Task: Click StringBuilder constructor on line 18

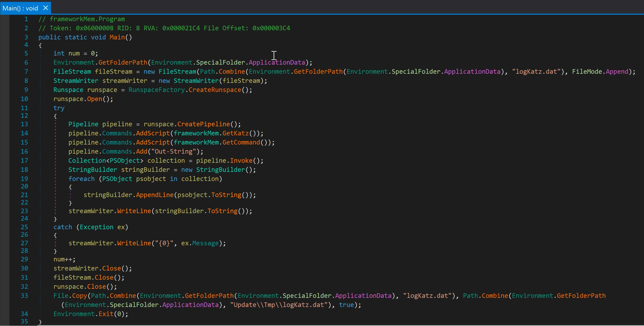Action: click(221, 170)
